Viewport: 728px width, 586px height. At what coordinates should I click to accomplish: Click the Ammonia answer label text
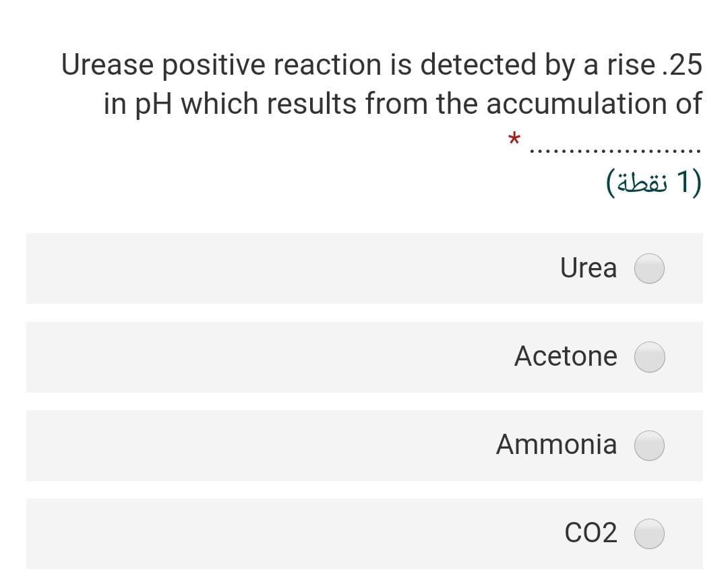(556, 445)
